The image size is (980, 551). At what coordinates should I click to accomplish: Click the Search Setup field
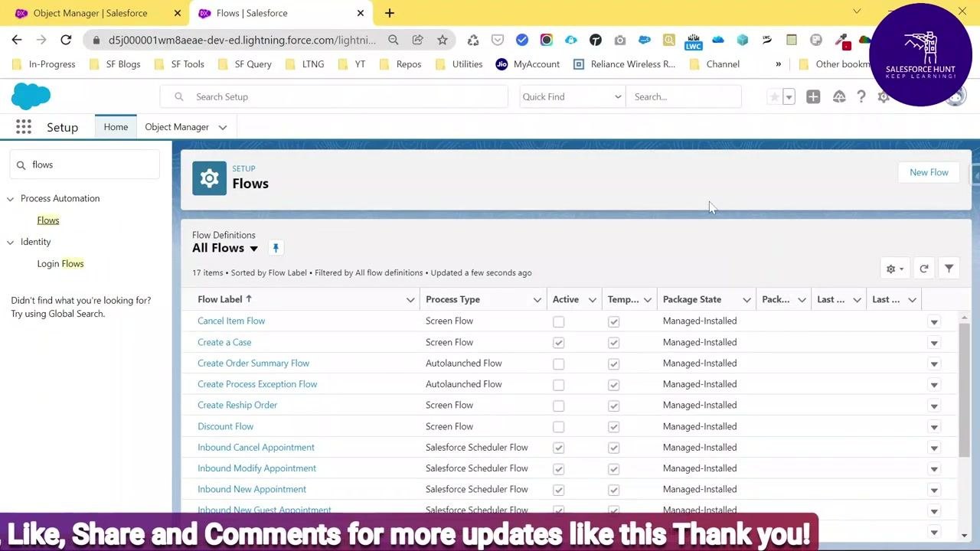(x=334, y=96)
